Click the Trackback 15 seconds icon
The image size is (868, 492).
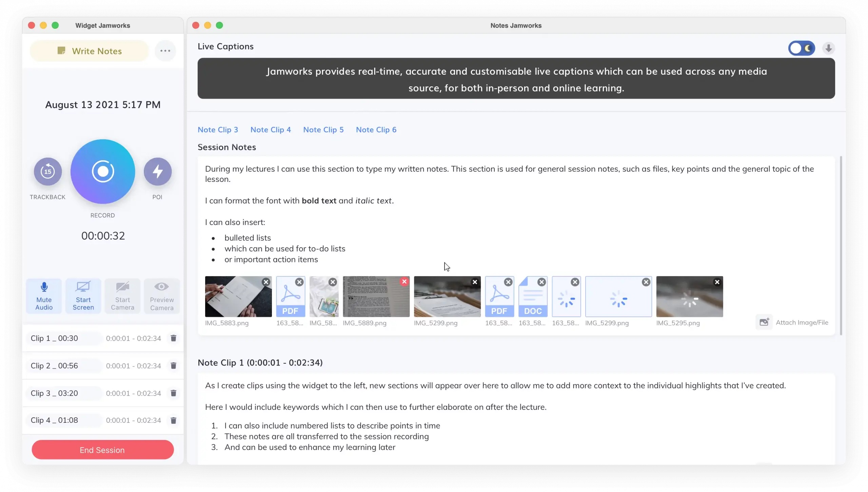[x=48, y=171]
